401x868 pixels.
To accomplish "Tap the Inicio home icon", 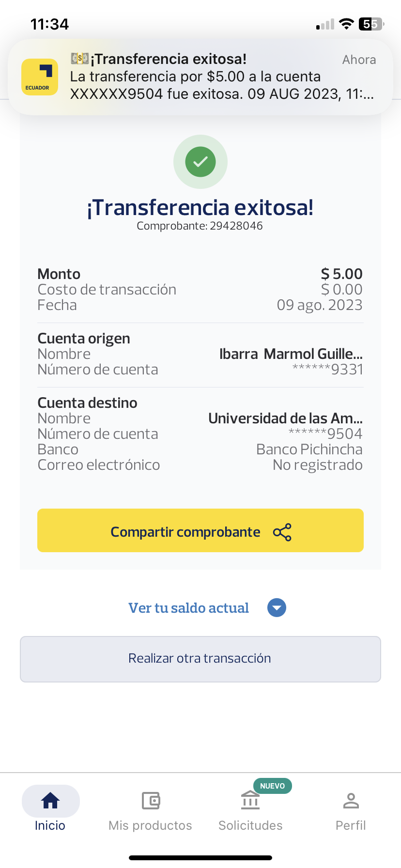I will [50, 801].
